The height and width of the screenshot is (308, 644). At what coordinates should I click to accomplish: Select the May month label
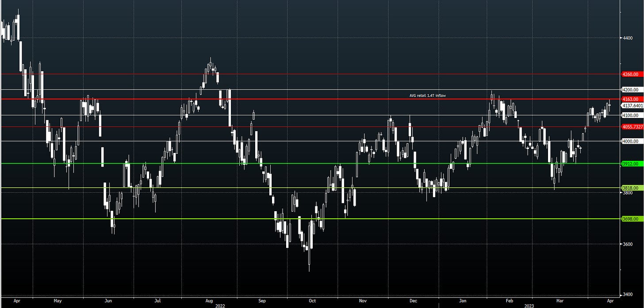[x=57, y=300]
